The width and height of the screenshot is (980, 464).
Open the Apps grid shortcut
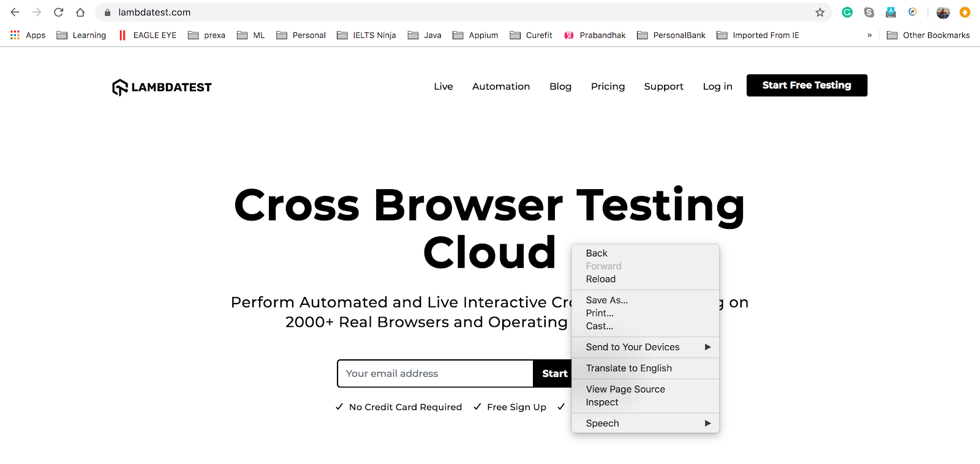pyautogui.click(x=28, y=36)
